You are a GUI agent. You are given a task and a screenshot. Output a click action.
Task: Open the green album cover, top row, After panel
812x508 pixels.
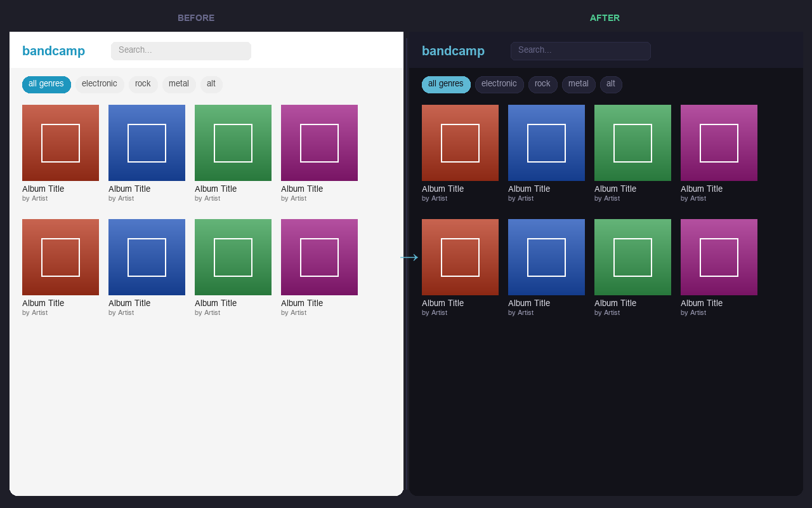(632, 143)
